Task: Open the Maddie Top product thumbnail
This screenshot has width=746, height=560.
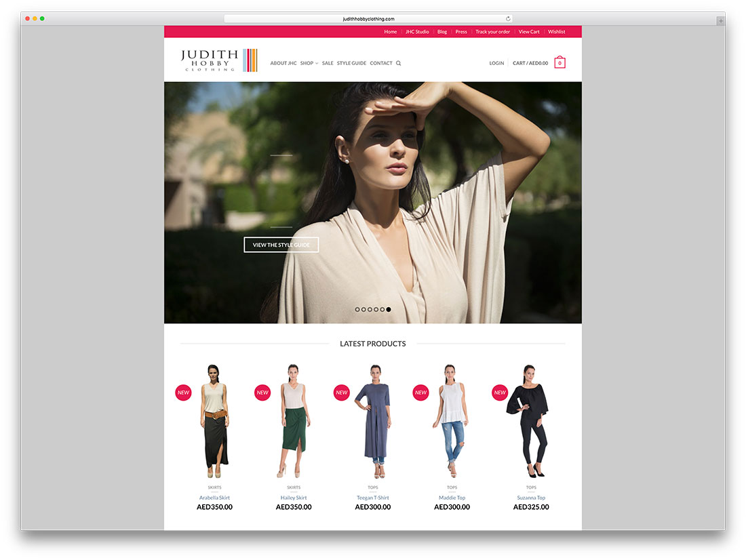Action: (452, 421)
